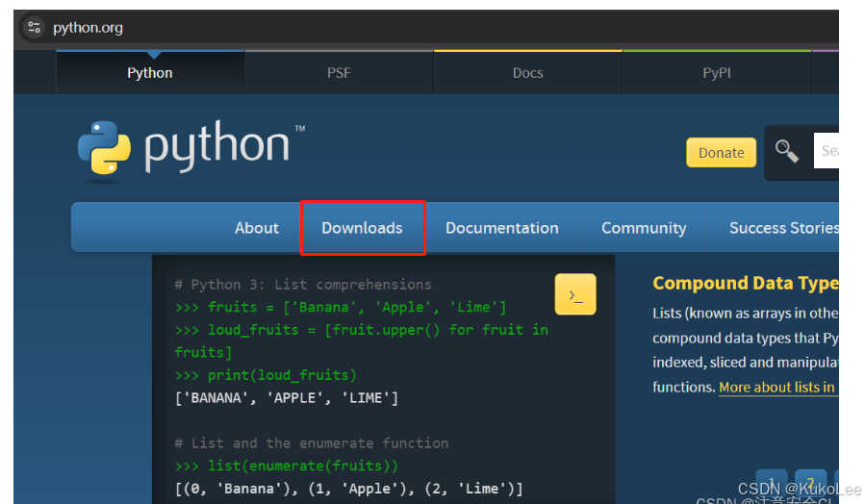Select the Python top tab
This screenshot has height=504, width=865.
pos(150,72)
